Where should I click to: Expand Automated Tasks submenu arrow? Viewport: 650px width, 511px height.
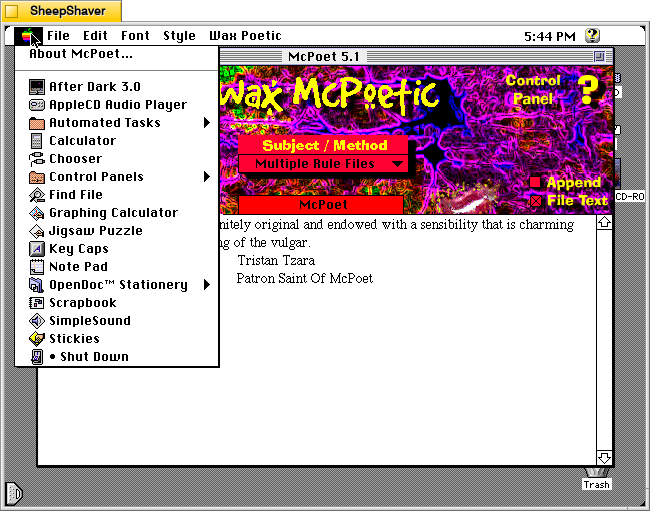coord(207,123)
